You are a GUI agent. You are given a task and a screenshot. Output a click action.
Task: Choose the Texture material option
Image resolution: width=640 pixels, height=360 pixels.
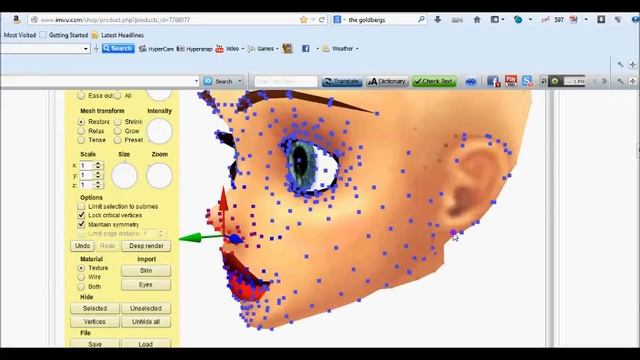[81, 268]
